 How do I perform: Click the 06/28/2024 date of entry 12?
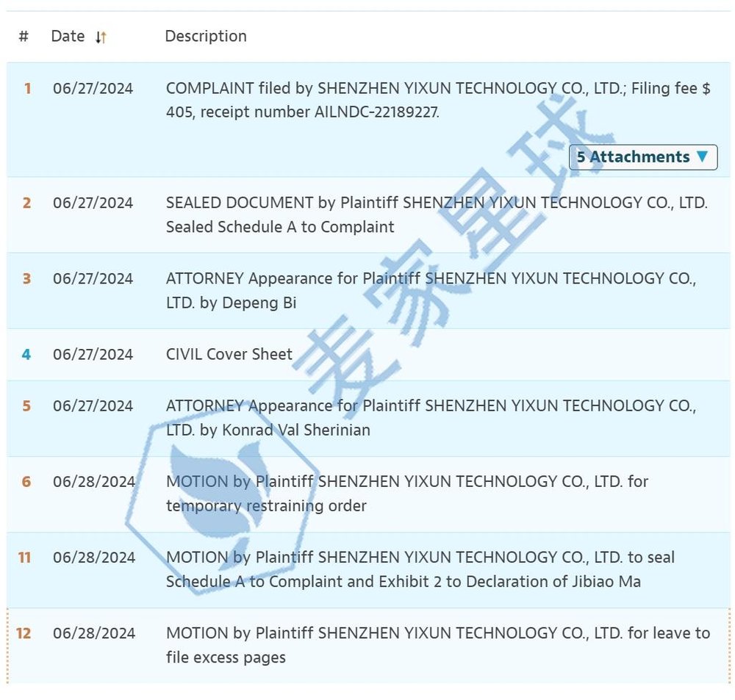point(94,633)
